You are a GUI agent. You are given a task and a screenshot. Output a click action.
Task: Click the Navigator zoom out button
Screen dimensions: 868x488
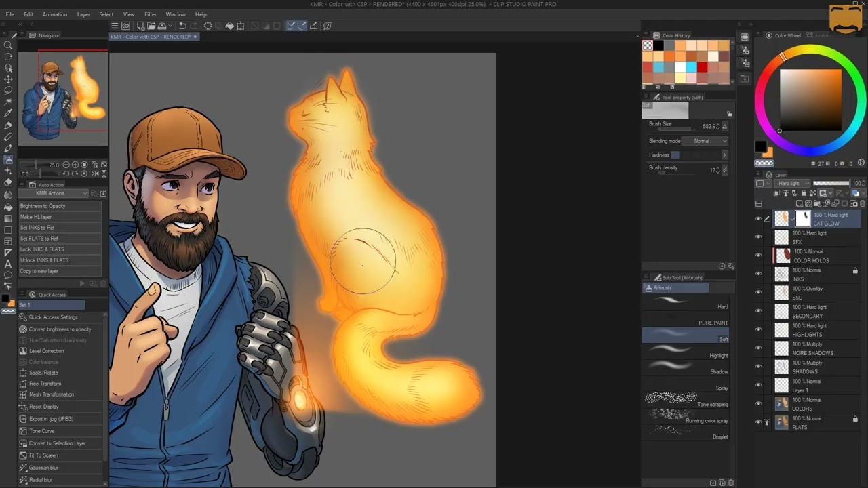[66, 165]
